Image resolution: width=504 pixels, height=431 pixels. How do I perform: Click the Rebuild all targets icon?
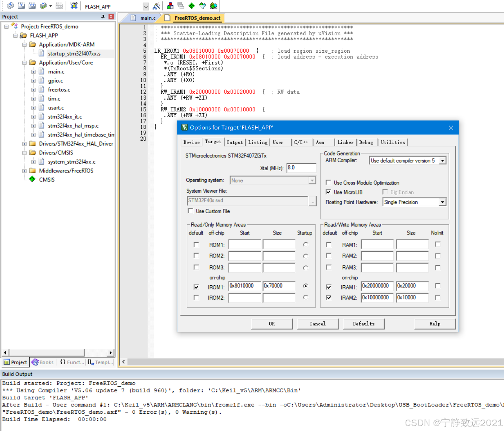click(x=32, y=5)
